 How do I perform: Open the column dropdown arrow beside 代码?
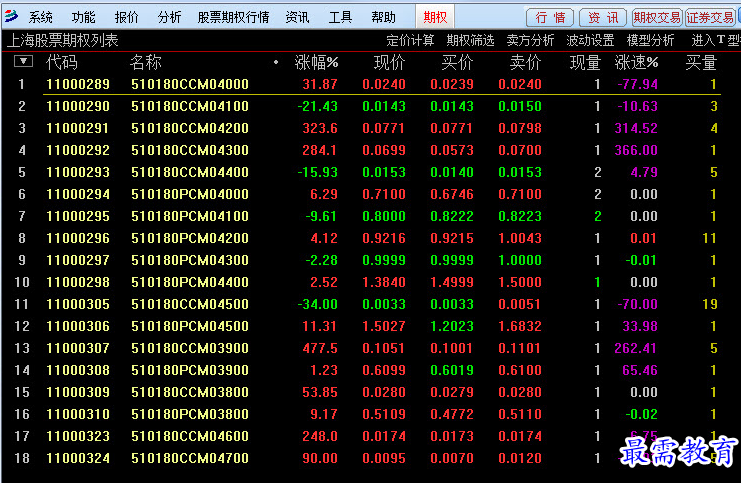(x=24, y=61)
